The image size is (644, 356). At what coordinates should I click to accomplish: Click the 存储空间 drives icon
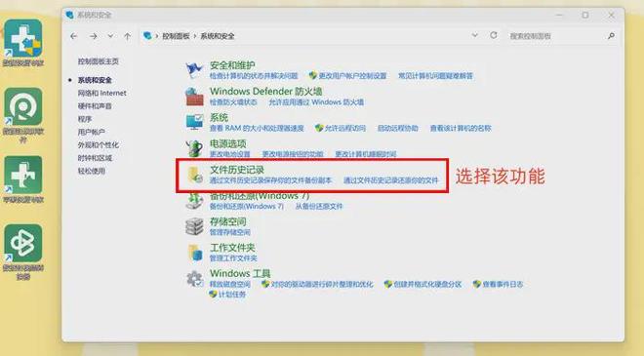coord(194,226)
